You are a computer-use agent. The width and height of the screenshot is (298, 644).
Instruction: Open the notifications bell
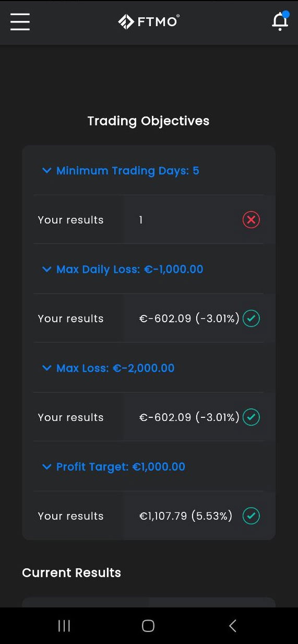[280, 21]
